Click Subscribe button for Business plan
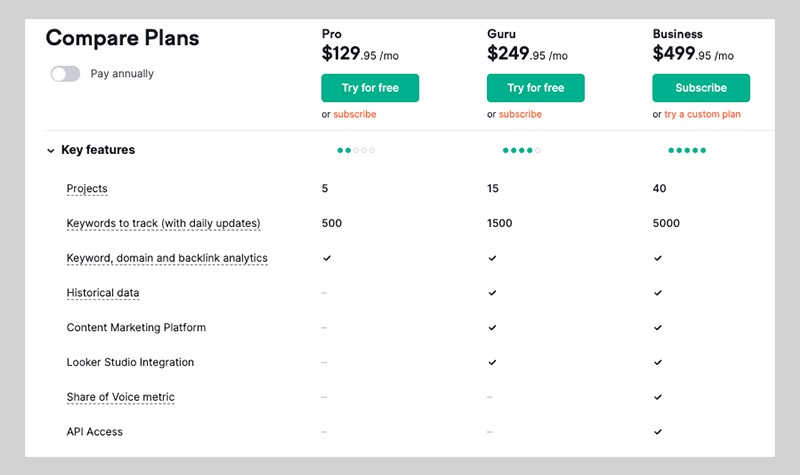800x475 pixels. 701,88
